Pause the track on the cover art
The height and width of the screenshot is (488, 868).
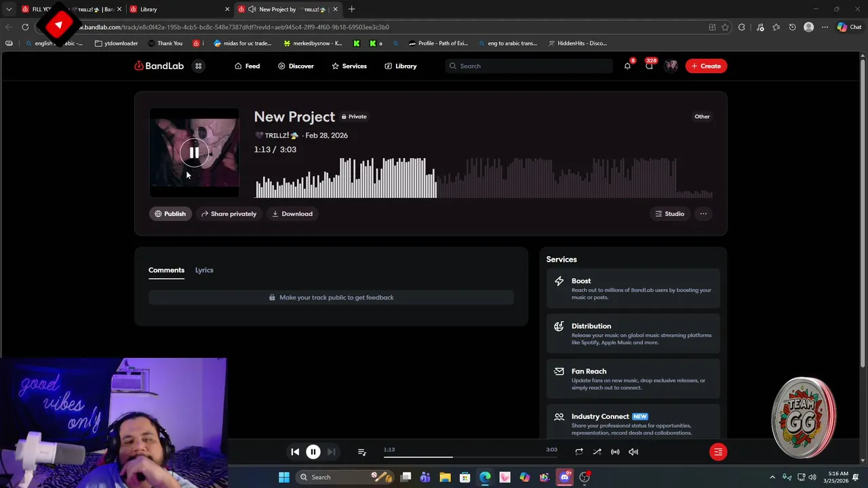pos(194,153)
